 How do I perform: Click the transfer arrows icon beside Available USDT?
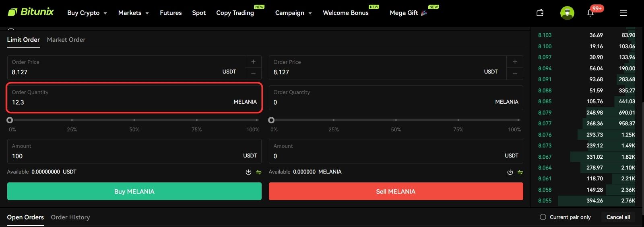pyautogui.click(x=258, y=172)
